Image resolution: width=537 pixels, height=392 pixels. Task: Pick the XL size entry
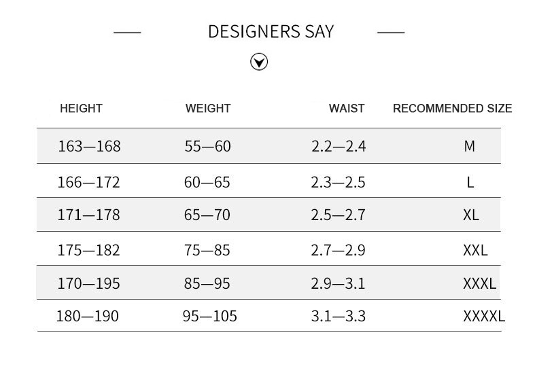click(470, 215)
